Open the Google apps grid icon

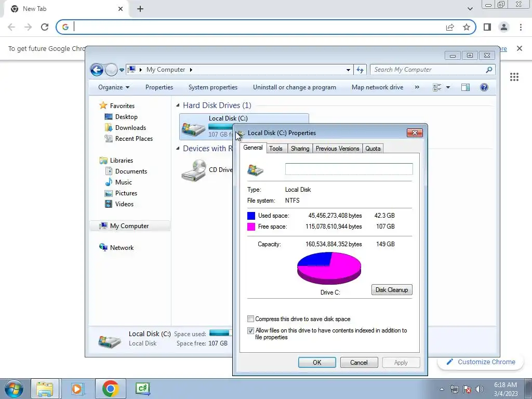(x=514, y=77)
